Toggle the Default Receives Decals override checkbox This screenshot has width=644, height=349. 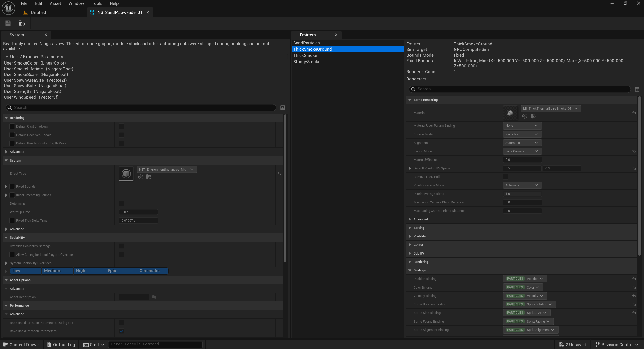(12, 135)
